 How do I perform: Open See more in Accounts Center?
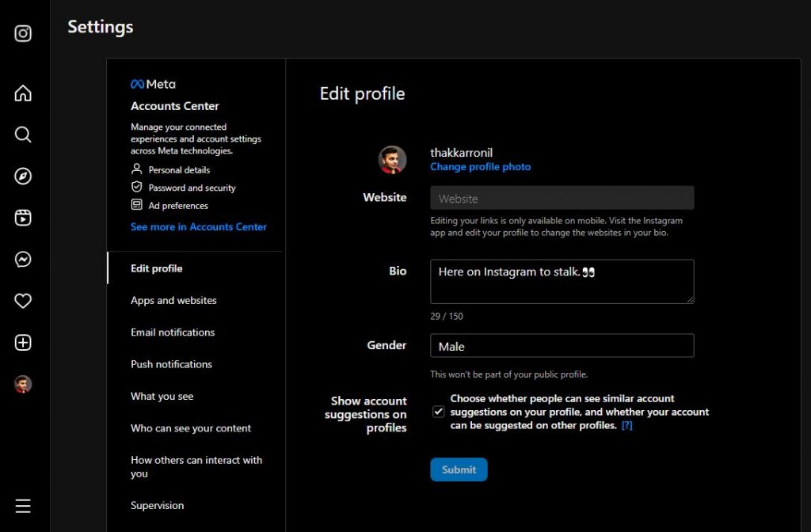198,226
